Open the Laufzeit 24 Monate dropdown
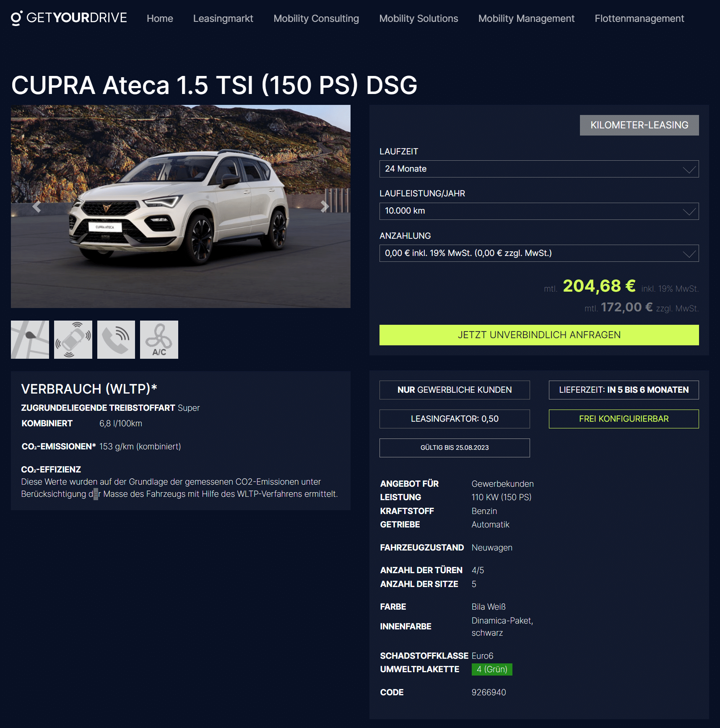Image resolution: width=720 pixels, height=728 pixels. click(539, 169)
